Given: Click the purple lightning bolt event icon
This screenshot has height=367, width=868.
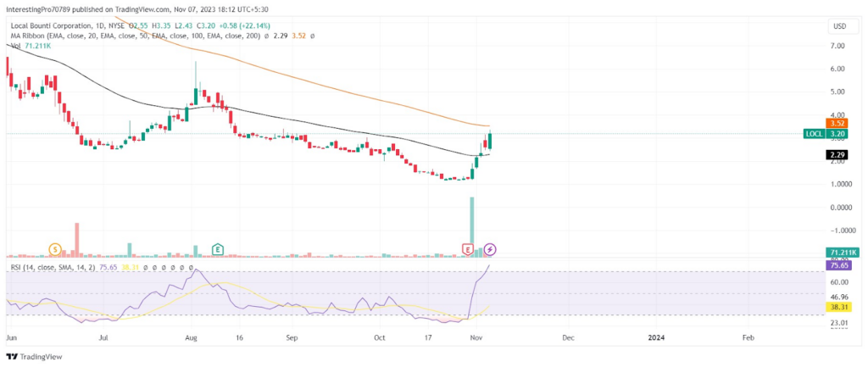Looking at the screenshot, I should [490, 250].
